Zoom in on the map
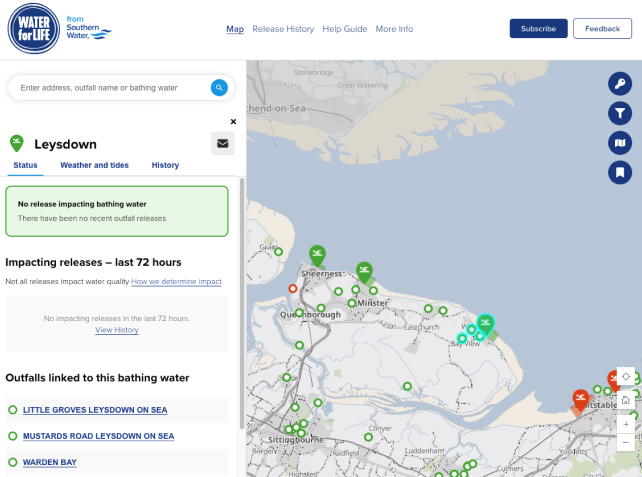The height and width of the screenshot is (477, 642). point(625,424)
